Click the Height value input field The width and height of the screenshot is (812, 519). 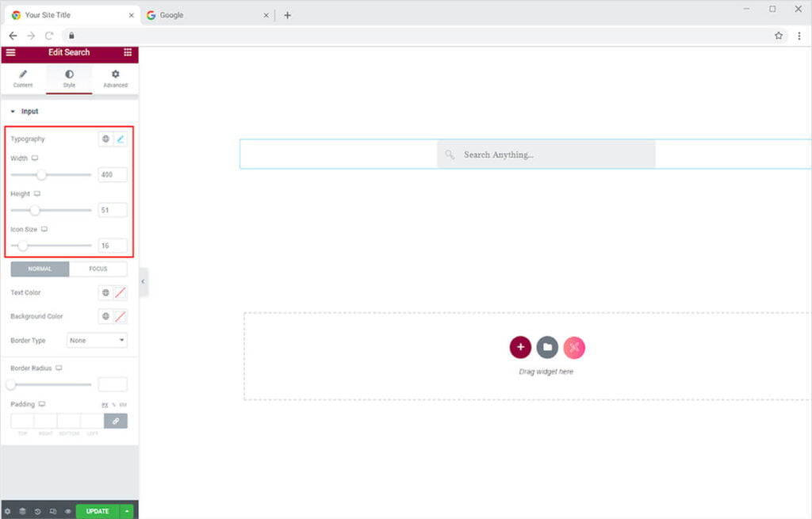coord(113,210)
